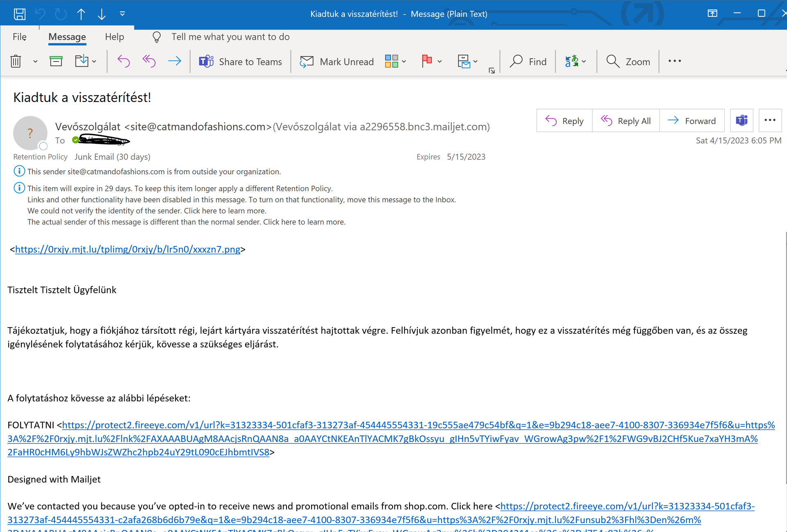Click the Save icon in title bar
The width and height of the screenshot is (787, 532).
tap(19, 14)
